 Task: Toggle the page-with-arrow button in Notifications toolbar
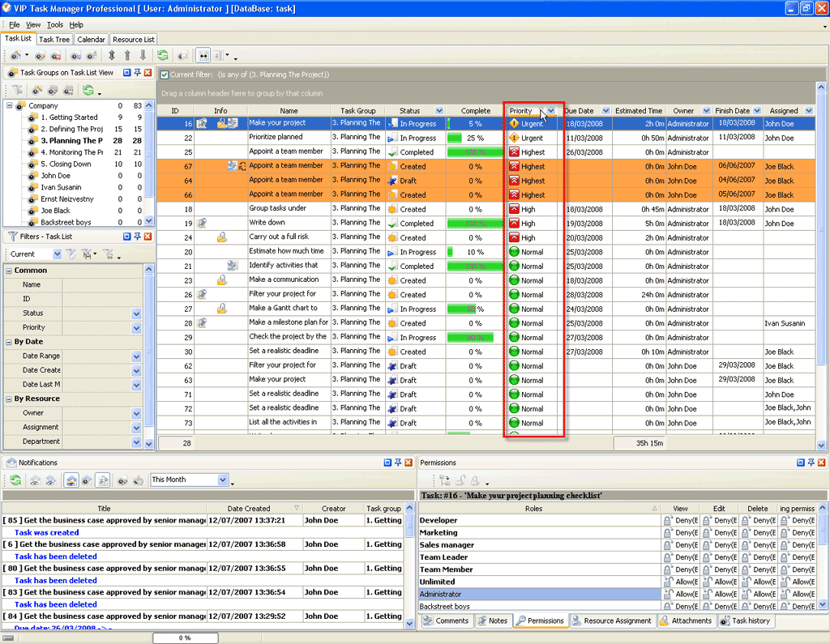tap(103, 480)
